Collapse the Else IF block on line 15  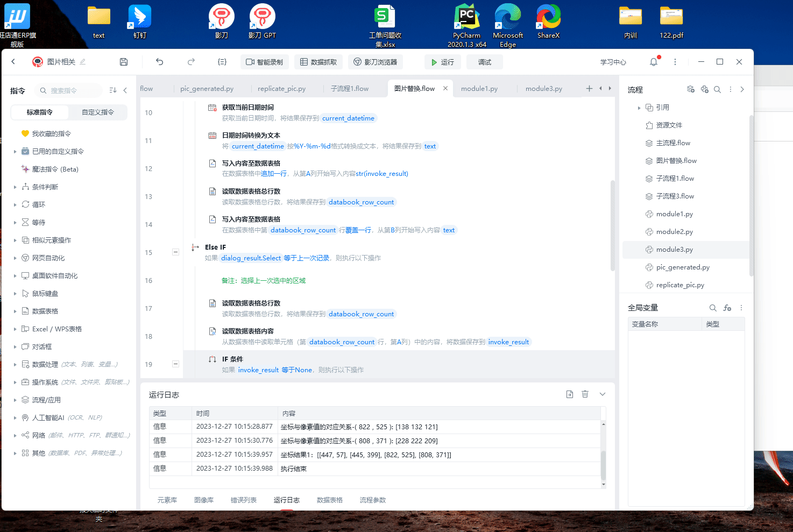[175, 252]
